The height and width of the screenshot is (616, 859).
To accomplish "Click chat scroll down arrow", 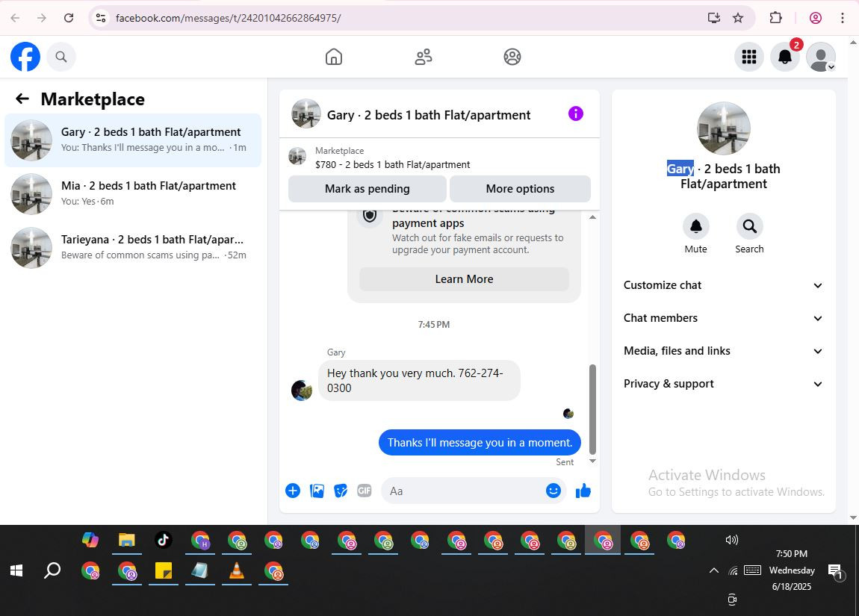I will click(592, 461).
